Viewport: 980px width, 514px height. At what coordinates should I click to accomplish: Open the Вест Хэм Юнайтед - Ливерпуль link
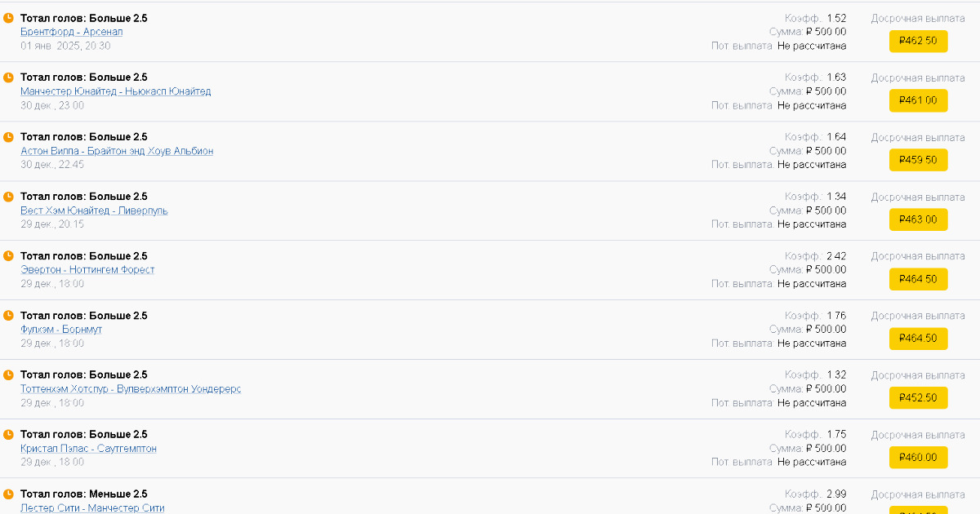pyautogui.click(x=94, y=210)
